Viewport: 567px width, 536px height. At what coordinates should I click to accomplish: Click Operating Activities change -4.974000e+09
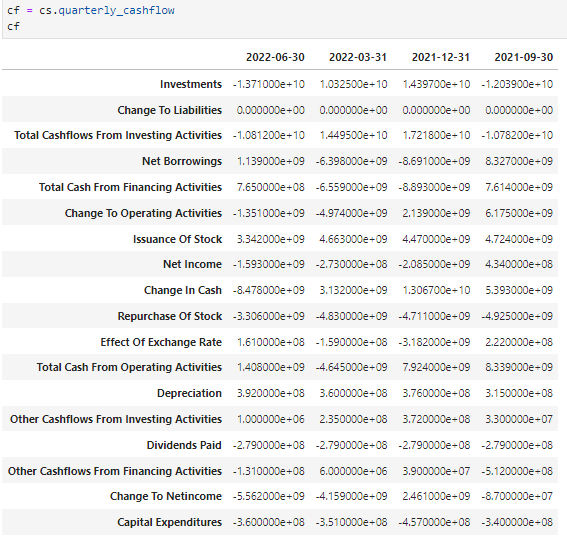coord(351,213)
